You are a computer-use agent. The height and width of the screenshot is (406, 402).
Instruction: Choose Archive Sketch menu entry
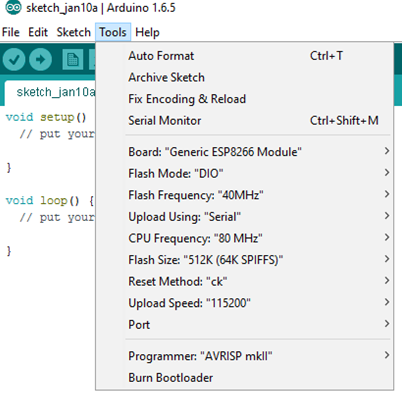click(244, 77)
